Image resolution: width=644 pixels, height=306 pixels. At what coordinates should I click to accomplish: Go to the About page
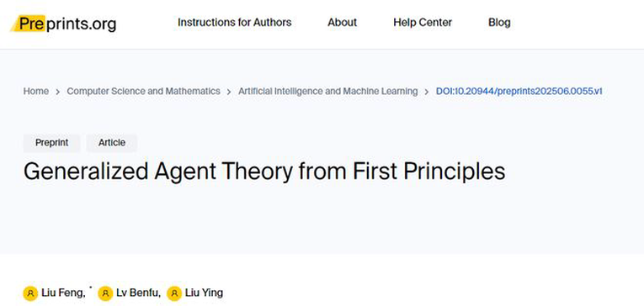[342, 22]
